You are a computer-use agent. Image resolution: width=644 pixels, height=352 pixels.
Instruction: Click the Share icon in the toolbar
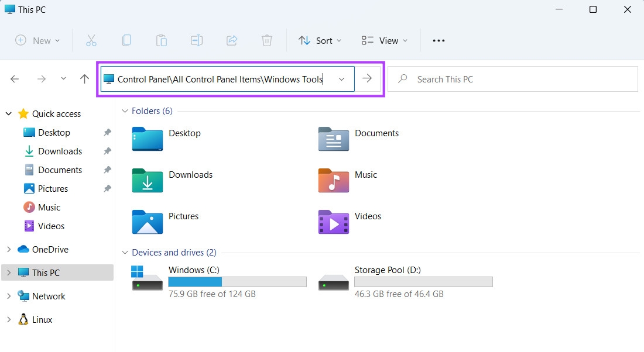click(231, 40)
